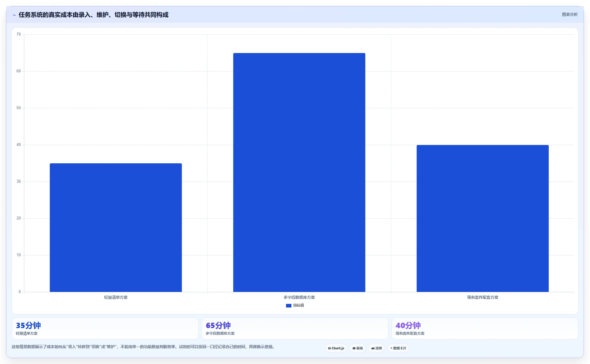Click the chart title 任务系统的真实成本 heading
Image resolution: width=590 pixels, height=364 pixels.
pyautogui.click(x=93, y=15)
